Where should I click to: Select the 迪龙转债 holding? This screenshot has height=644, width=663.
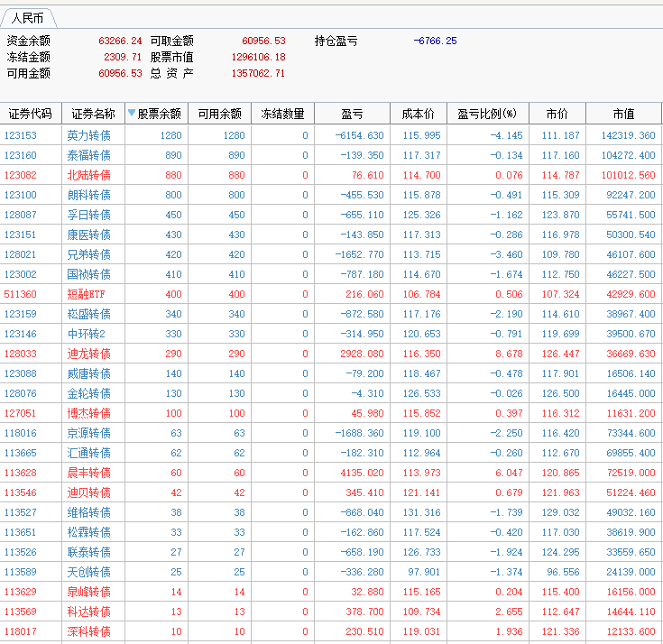point(89,354)
